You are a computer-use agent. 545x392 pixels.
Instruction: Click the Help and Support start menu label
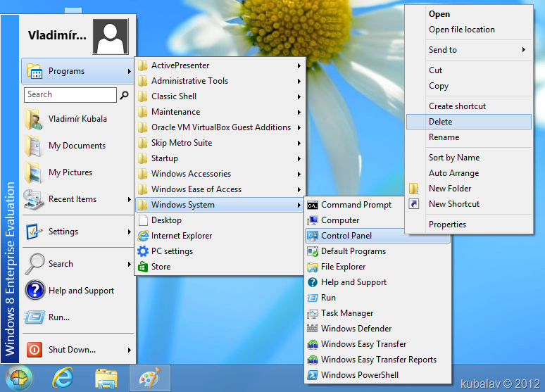click(x=82, y=291)
